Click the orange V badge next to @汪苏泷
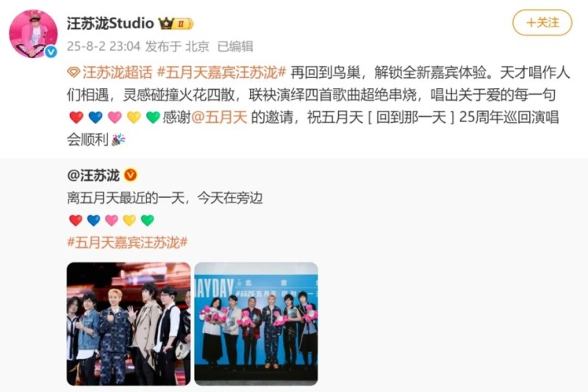This screenshot has height=392, width=588. pos(131,175)
